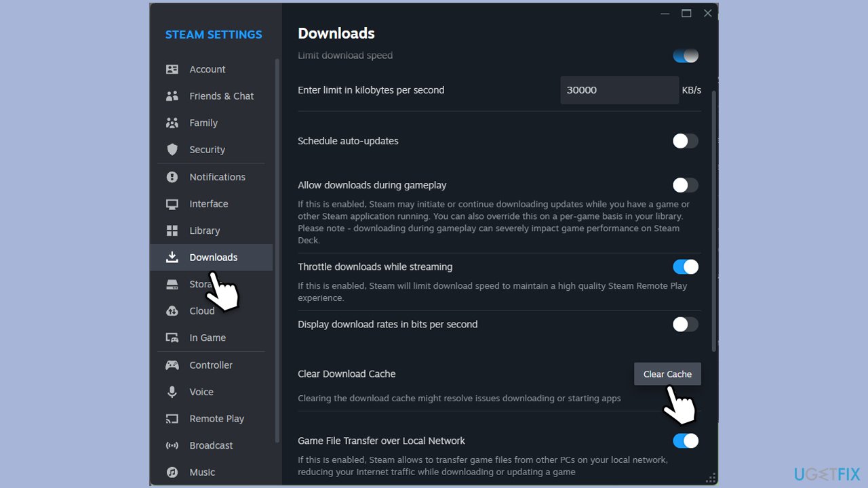Click the Library grid icon

pos(172,230)
